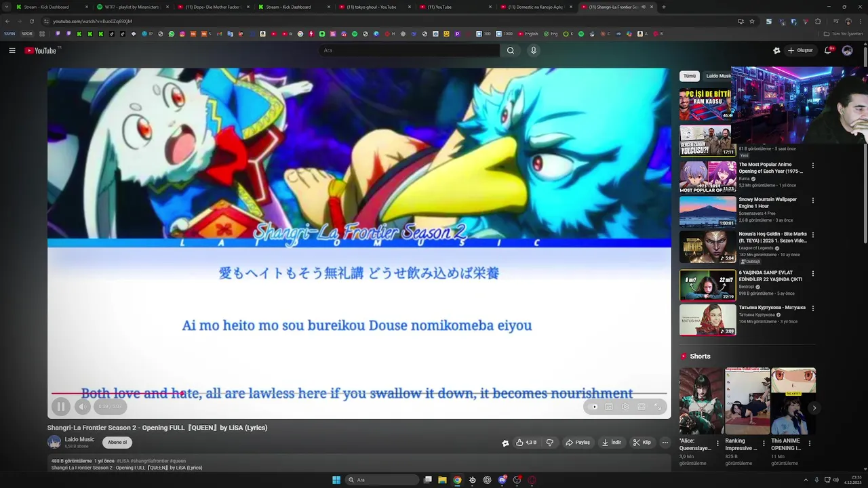The image size is (868, 488).
Task: Enter fullscreen from the player controls
Action: click(x=658, y=407)
